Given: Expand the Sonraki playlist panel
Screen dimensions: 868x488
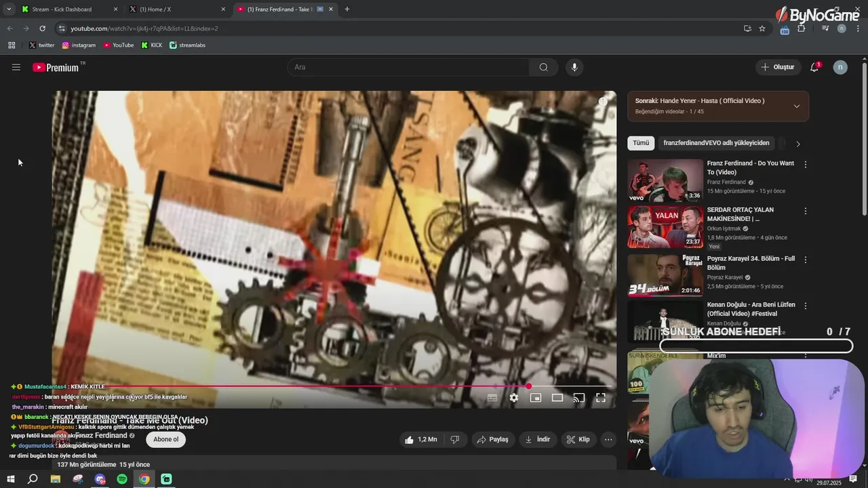Looking at the screenshot, I should click(797, 106).
